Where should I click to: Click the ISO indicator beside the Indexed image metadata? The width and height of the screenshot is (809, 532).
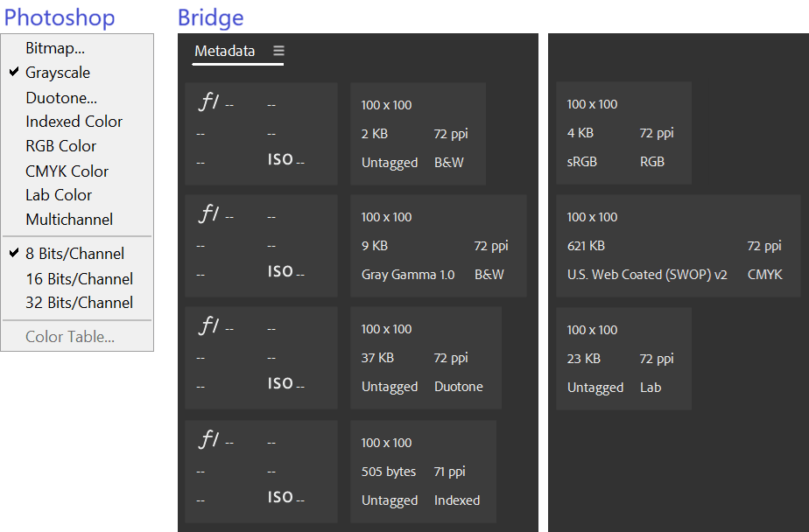280,497
